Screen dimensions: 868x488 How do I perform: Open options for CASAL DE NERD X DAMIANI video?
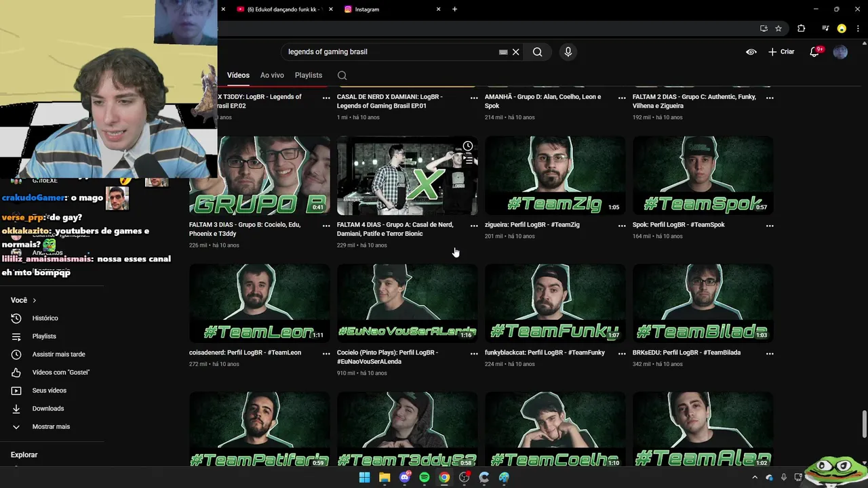[x=474, y=98]
